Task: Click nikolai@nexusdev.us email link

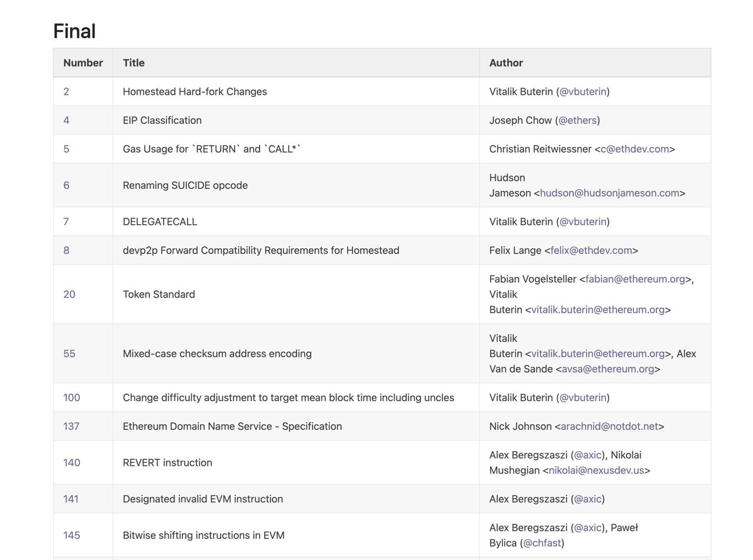Action: [596, 471]
